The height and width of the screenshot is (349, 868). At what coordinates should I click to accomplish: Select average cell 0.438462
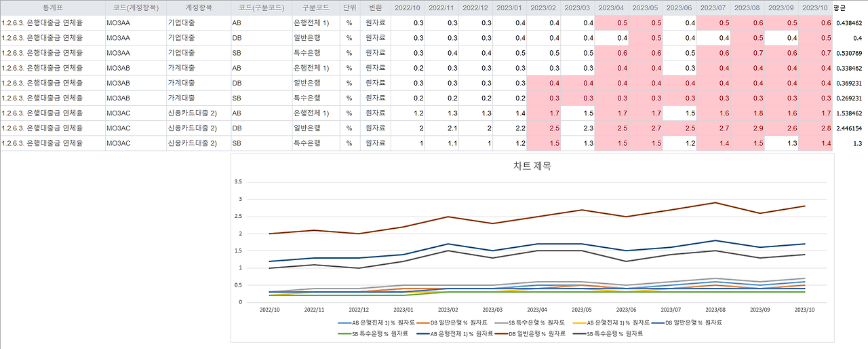click(x=849, y=22)
